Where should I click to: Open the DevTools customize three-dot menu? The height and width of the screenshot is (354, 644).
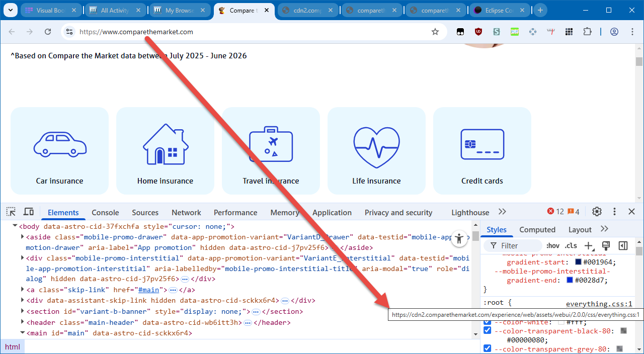pyautogui.click(x=614, y=212)
